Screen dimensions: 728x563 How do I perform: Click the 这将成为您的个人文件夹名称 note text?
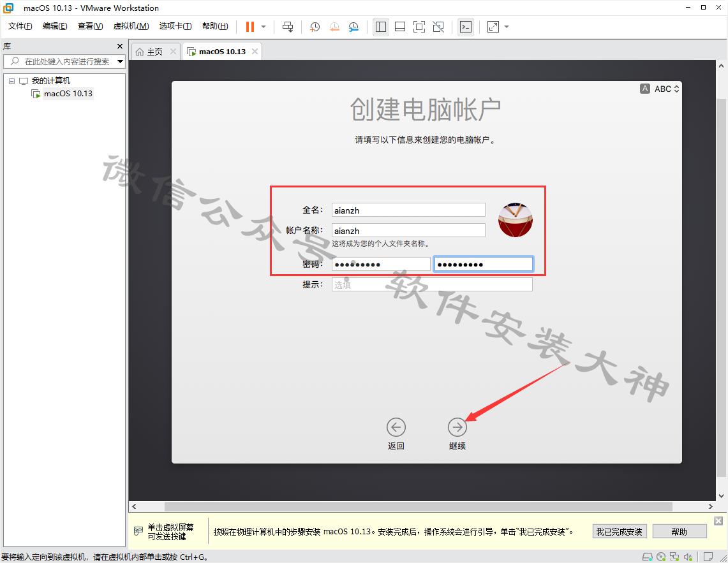[381, 244]
